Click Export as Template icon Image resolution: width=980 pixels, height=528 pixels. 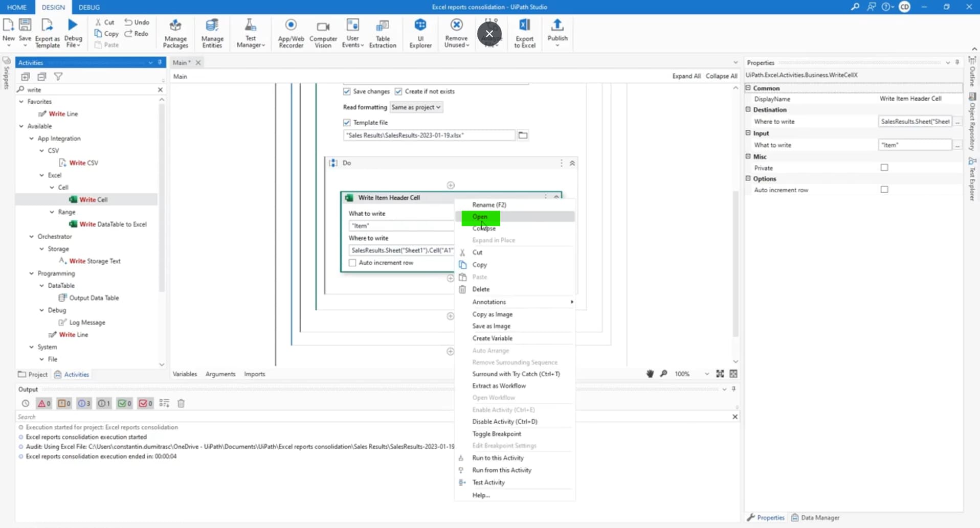[x=47, y=26]
